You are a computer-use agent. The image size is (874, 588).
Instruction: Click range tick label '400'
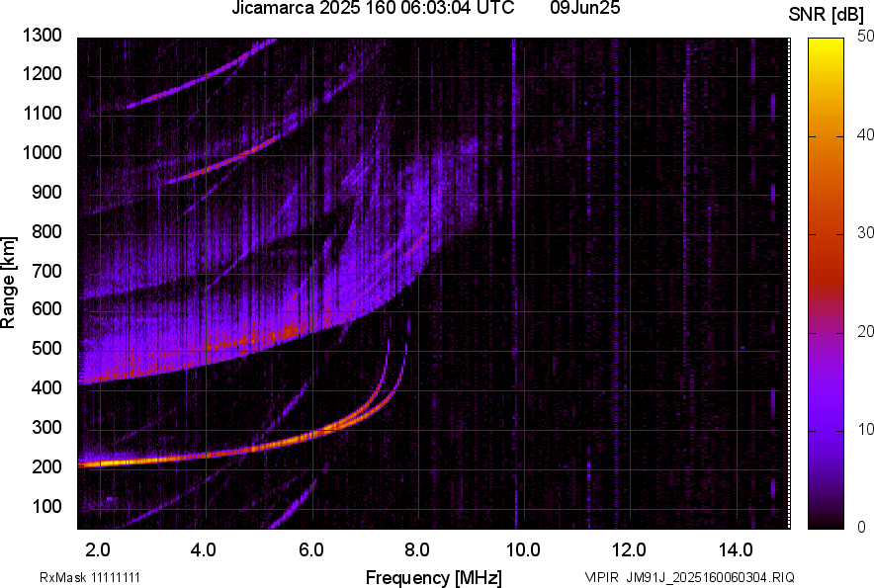click(x=46, y=387)
